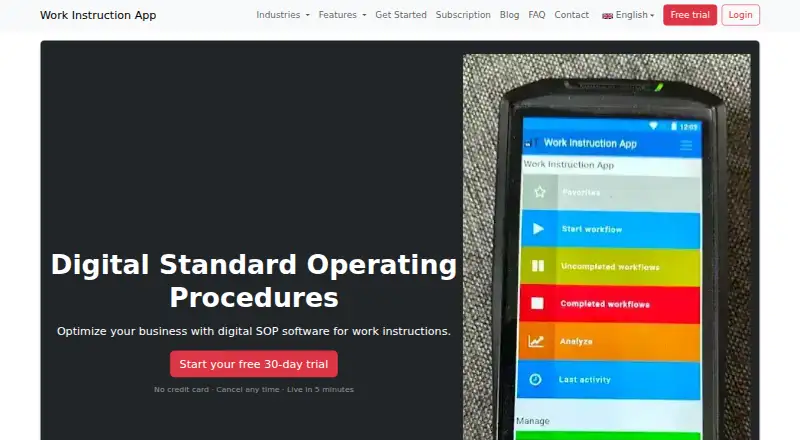The image size is (800, 440).
Task: Click the 'Last activity' label in phone
Action: [x=585, y=379]
